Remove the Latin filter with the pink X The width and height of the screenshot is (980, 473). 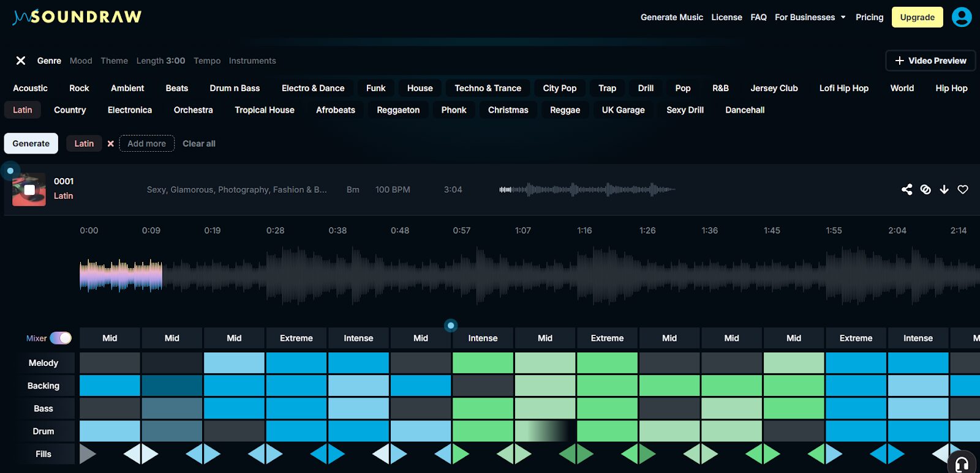pos(111,144)
